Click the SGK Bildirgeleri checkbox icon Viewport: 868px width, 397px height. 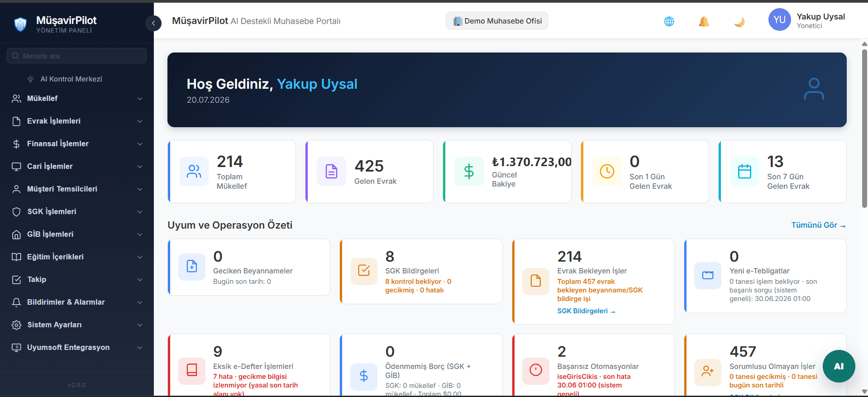click(364, 271)
